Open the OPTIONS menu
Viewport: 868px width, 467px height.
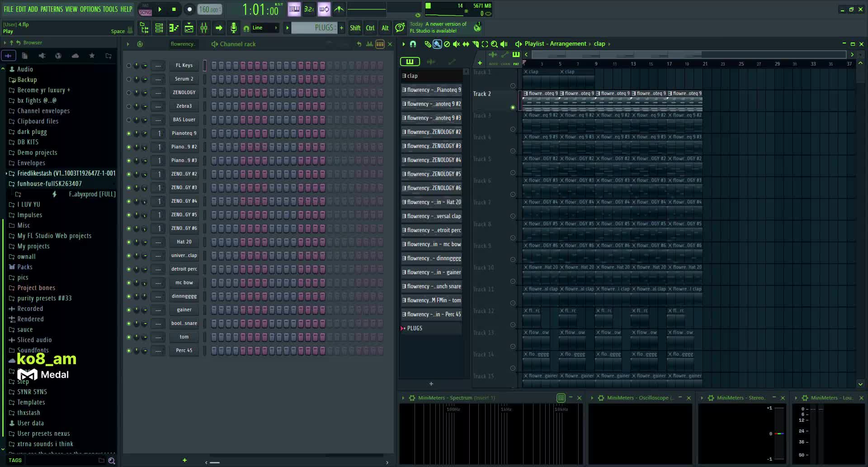[90, 9]
